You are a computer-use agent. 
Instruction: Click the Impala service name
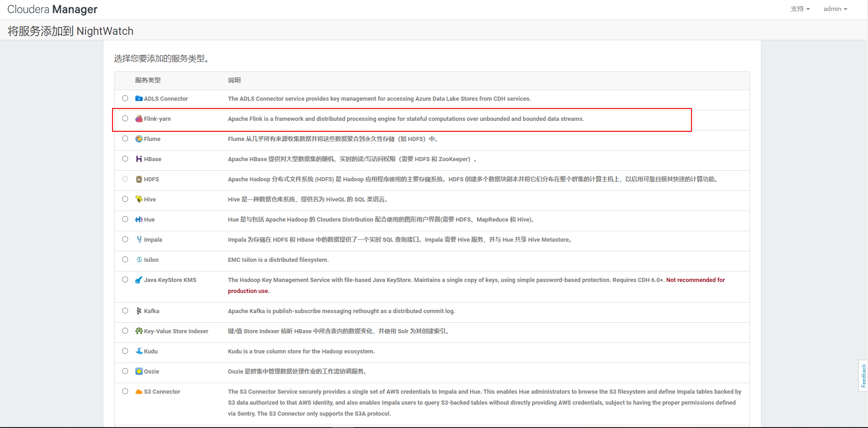(153, 240)
